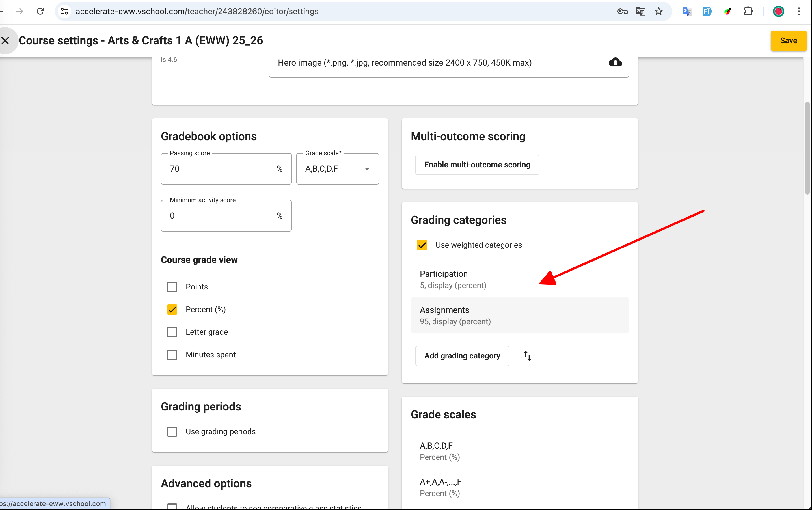Click Add grading category button
Screen dimensions: 812x510
coord(462,356)
